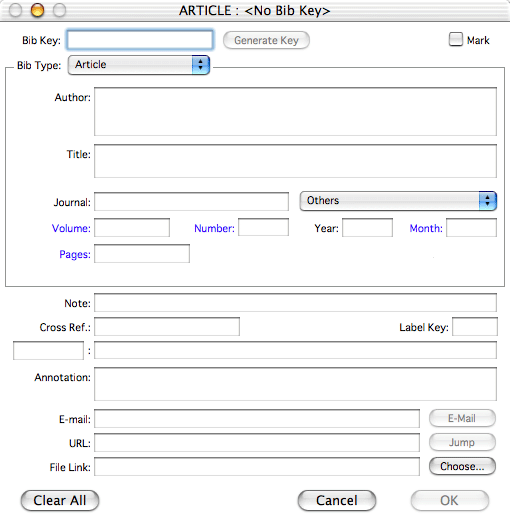Click into the Annotation text area
Screen dimensions: 510x522
[295, 384]
